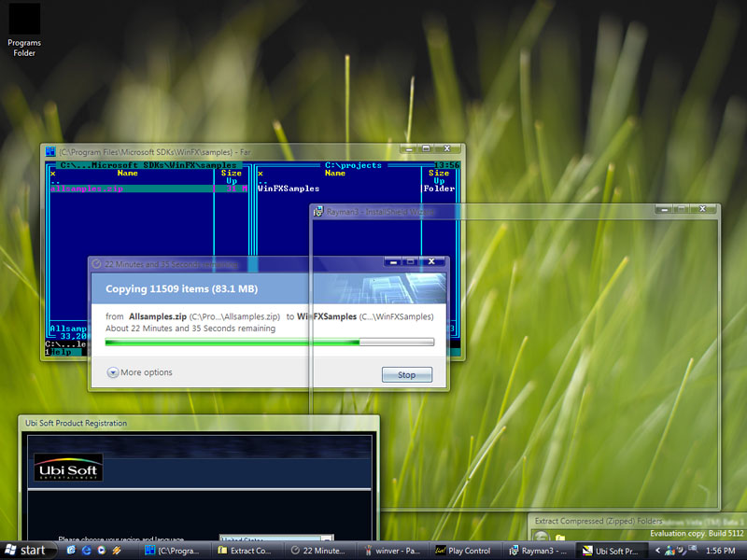Close the Far window

click(x=447, y=148)
